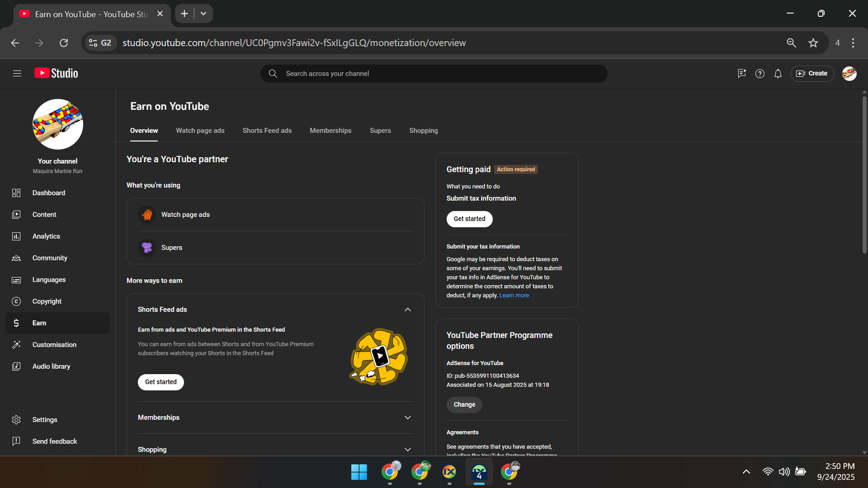The width and height of the screenshot is (868, 488).
Task: Switch to the Watch page ads tab
Action: [200, 131]
